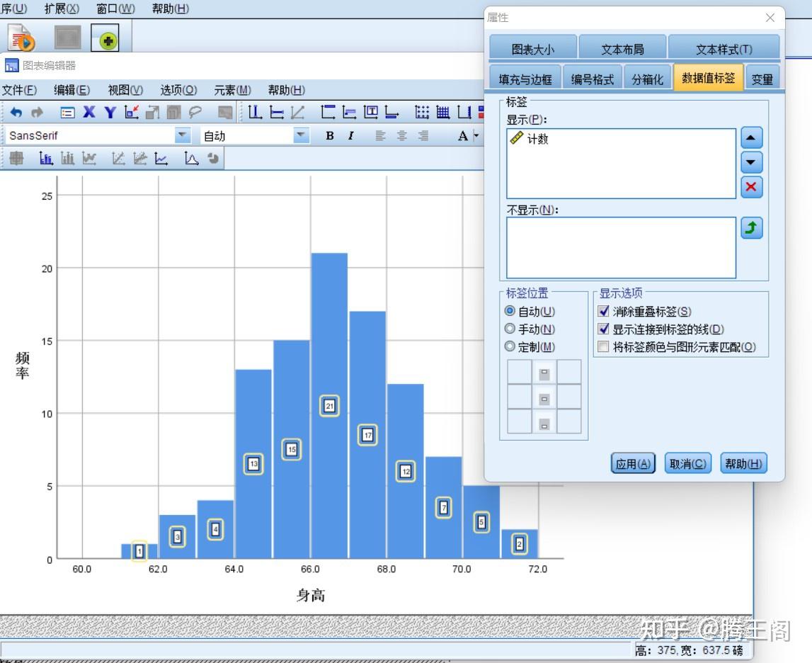Open the 自动 font size dropdown
Viewport: 812px width, 663px height.
tap(301, 136)
